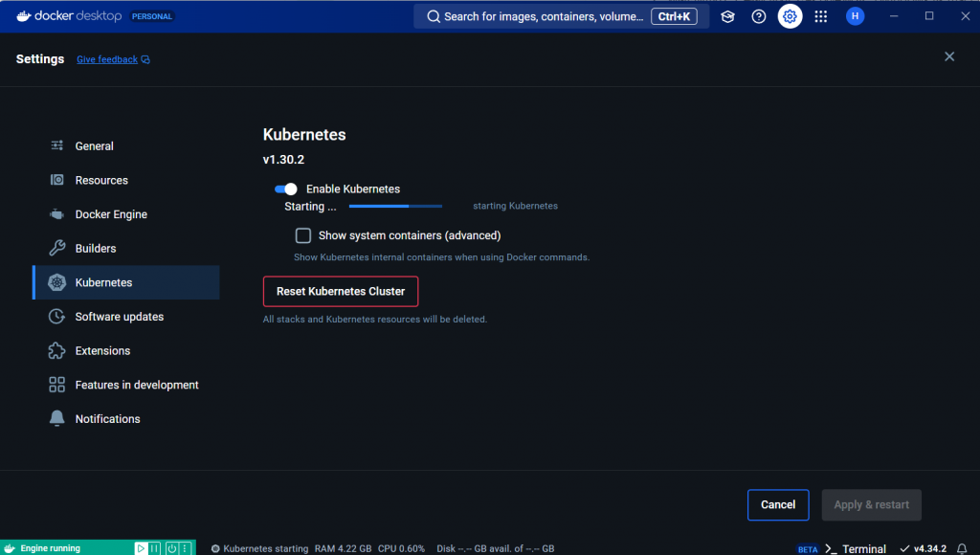The width and height of the screenshot is (980, 555).
Task: Click the BETA badge in status bar
Action: tap(808, 549)
